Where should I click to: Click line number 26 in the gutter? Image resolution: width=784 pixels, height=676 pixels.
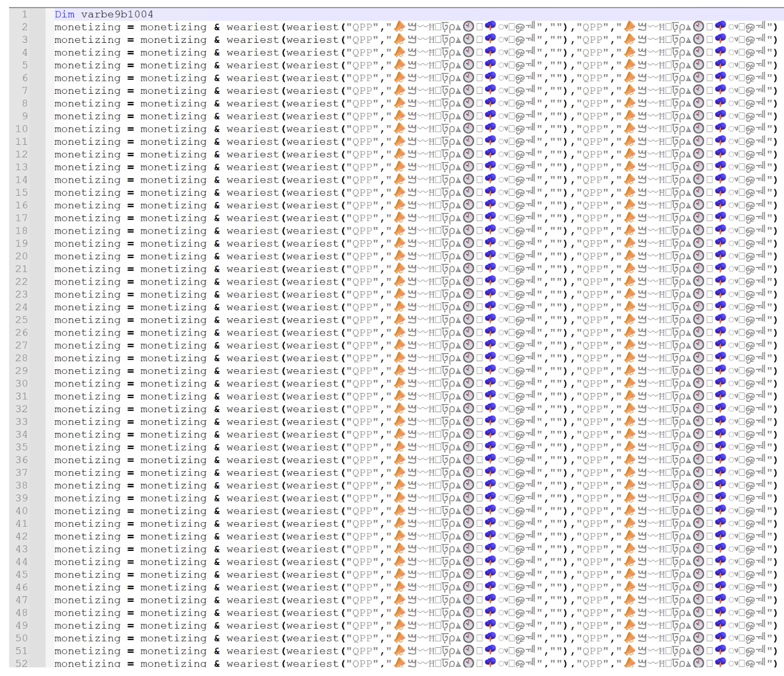tap(22, 332)
